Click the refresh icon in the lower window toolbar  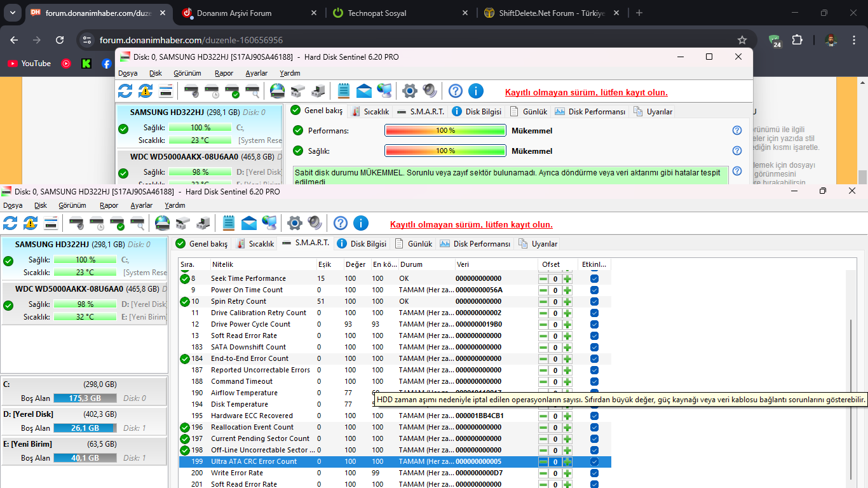(10, 223)
